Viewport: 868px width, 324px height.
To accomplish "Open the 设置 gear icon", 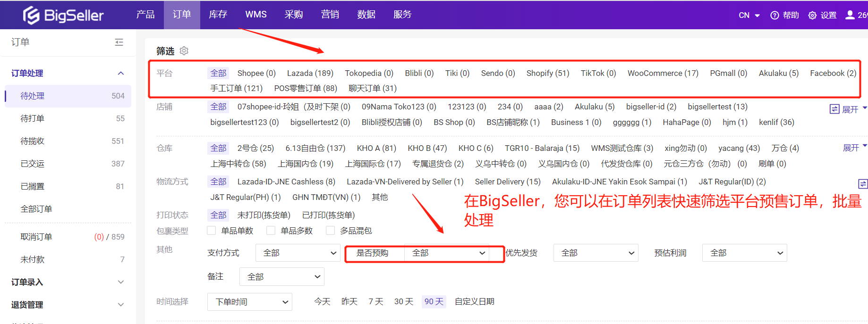I will (x=812, y=16).
